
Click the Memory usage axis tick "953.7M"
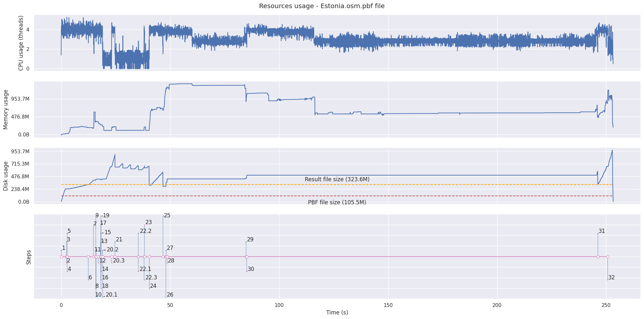pyautogui.click(x=20, y=99)
